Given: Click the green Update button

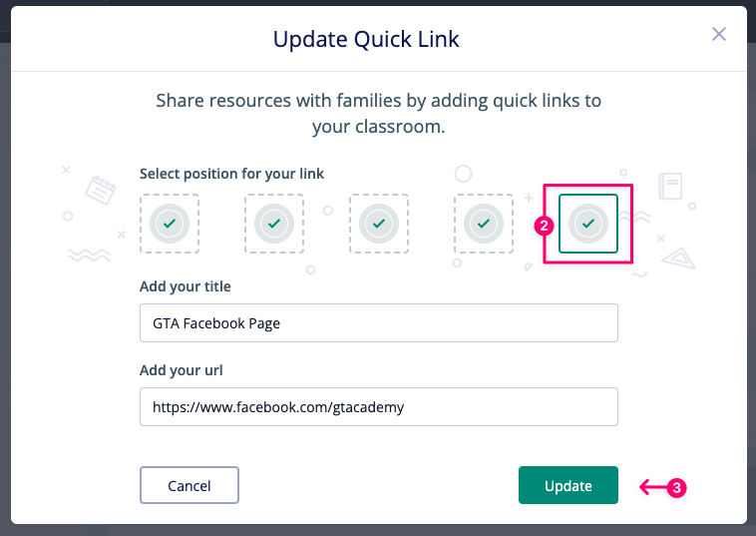Looking at the screenshot, I should (567, 485).
